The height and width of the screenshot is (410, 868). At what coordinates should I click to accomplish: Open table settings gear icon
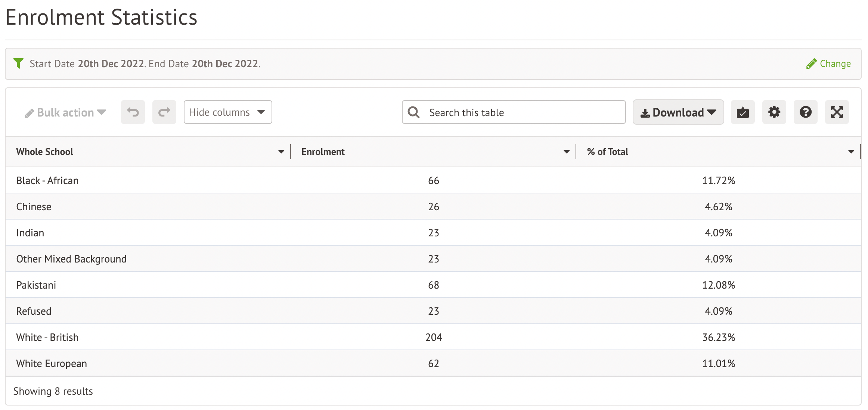click(x=774, y=112)
